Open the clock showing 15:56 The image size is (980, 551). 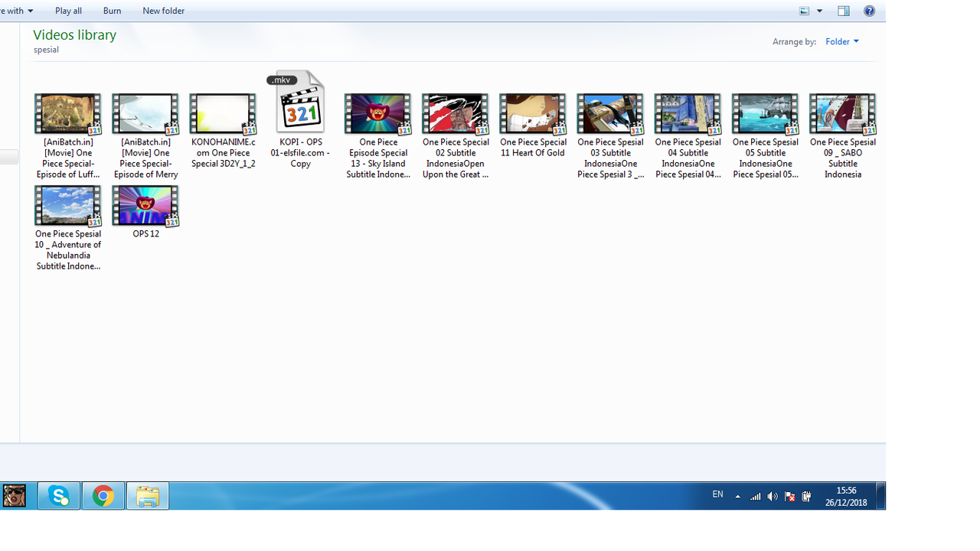[x=846, y=496]
